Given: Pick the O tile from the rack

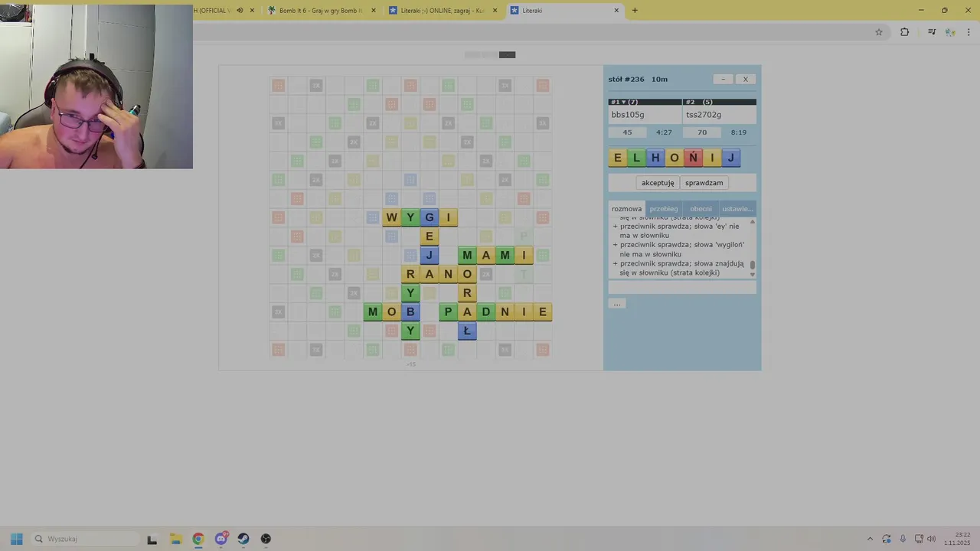Looking at the screenshot, I should (675, 158).
